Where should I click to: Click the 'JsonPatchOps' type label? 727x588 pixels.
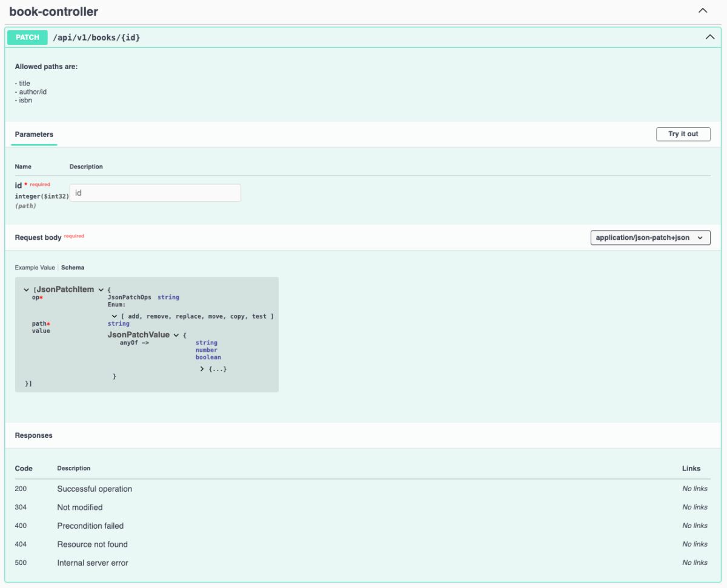tap(130, 297)
